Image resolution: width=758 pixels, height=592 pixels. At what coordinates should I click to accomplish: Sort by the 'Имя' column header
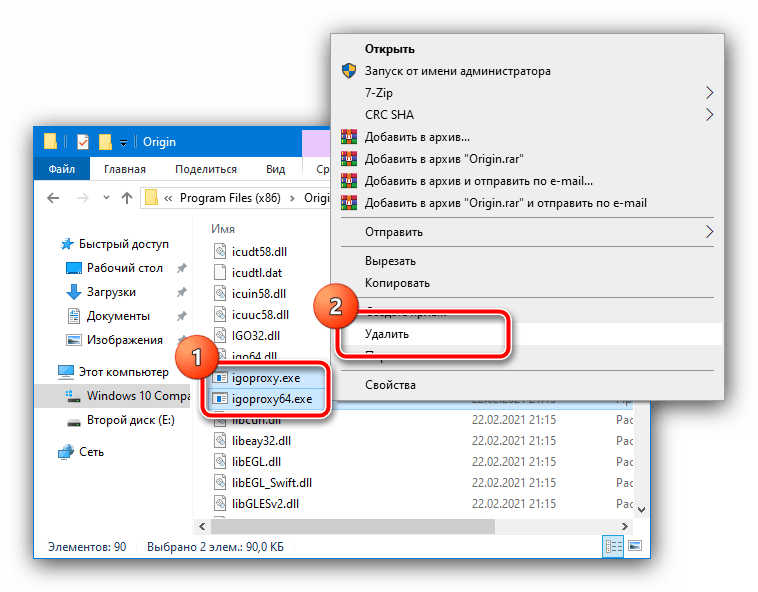[223, 229]
